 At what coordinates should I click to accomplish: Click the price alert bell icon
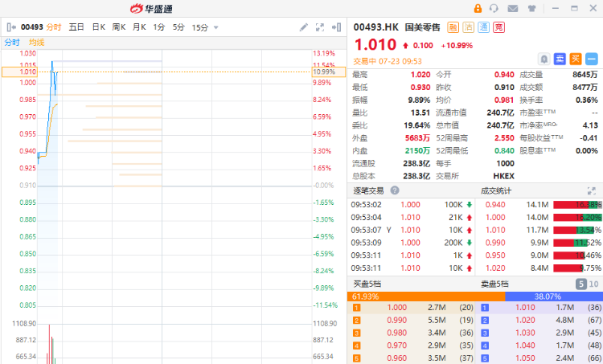[x=544, y=59]
